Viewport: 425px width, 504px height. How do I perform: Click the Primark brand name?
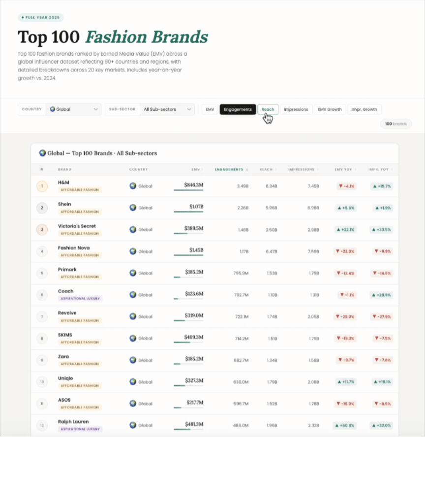[67, 269]
